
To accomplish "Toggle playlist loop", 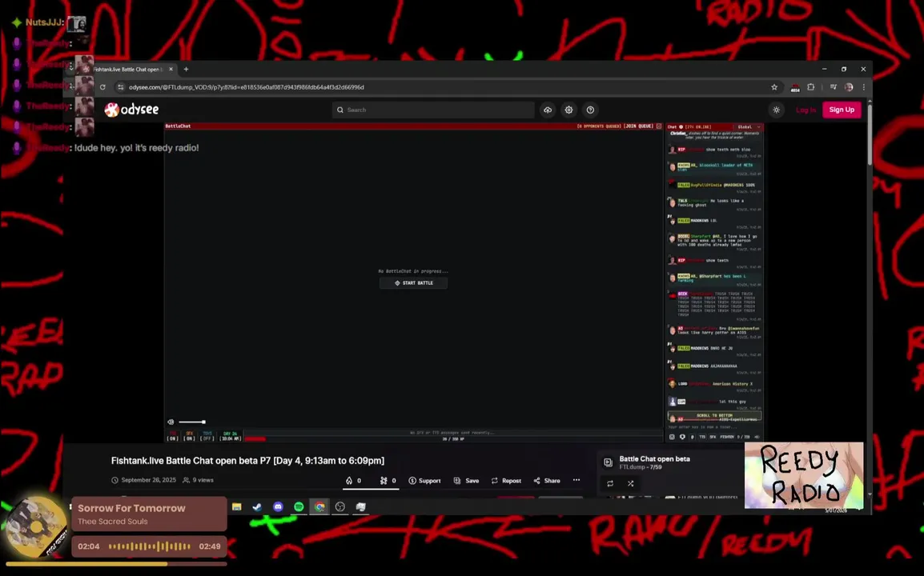I will (x=610, y=483).
